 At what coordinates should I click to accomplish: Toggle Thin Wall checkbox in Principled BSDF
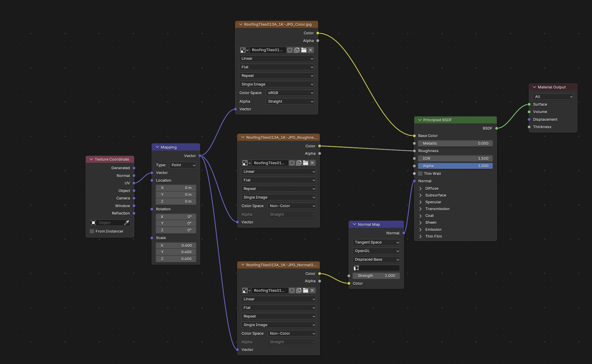pyautogui.click(x=420, y=174)
